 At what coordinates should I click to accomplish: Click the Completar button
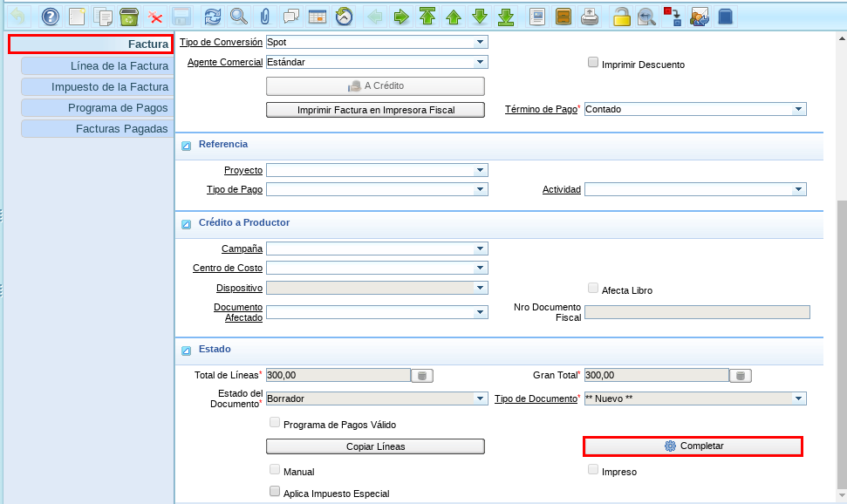693,446
